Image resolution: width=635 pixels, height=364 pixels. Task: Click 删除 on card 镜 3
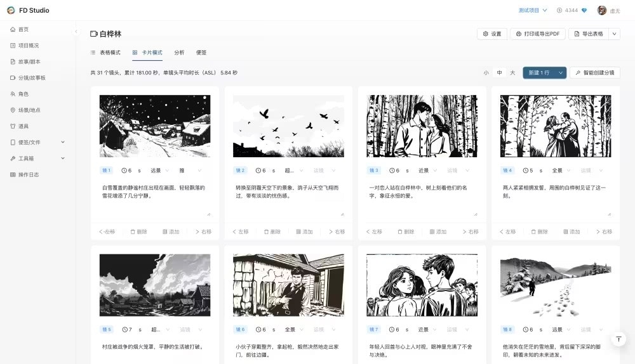(406, 231)
